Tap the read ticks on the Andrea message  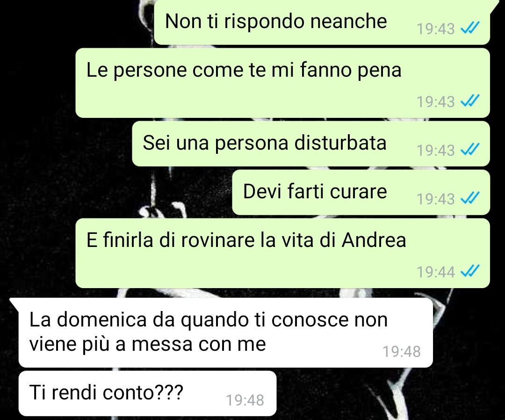tap(470, 271)
